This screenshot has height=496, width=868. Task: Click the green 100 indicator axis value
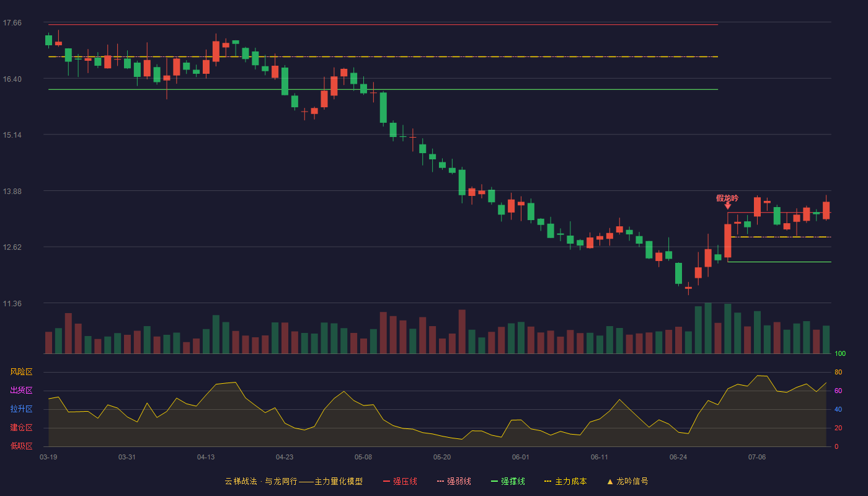(x=840, y=354)
